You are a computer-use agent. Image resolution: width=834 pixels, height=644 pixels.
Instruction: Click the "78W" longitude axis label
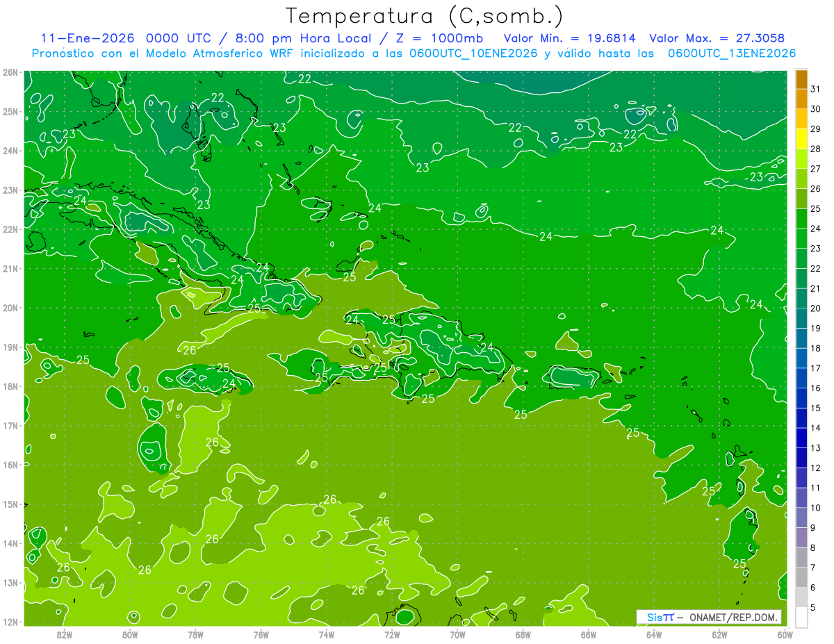pyautogui.click(x=195, y=634)
